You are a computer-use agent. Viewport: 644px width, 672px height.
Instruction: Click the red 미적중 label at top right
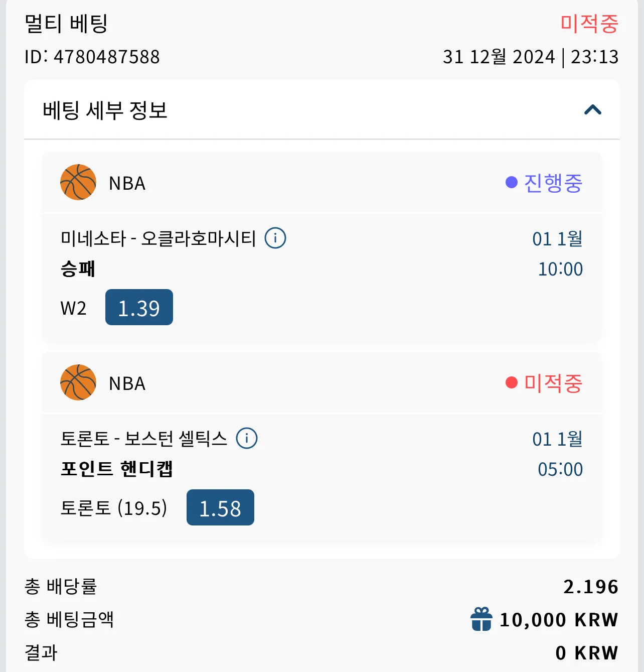(589, 24)
